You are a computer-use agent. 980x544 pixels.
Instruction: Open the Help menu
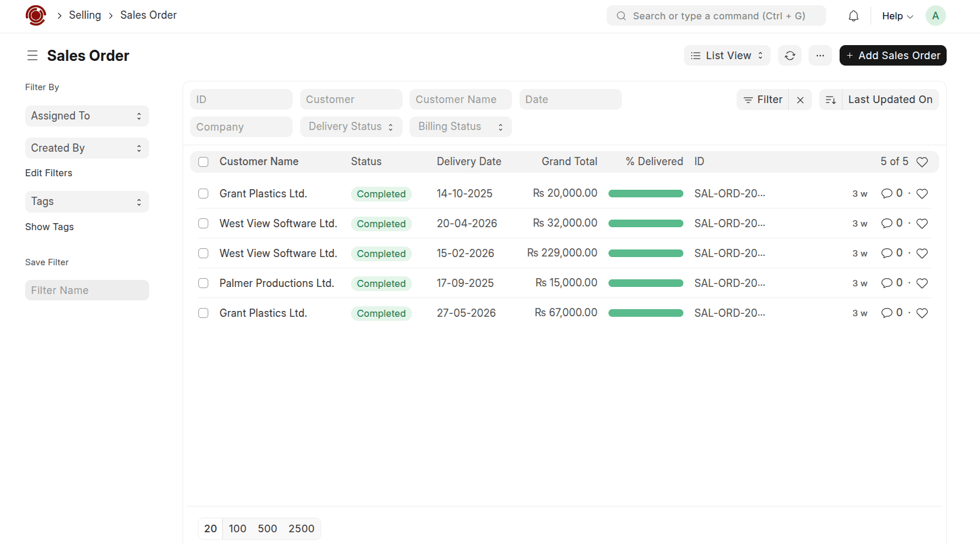(x=896, y=16)
